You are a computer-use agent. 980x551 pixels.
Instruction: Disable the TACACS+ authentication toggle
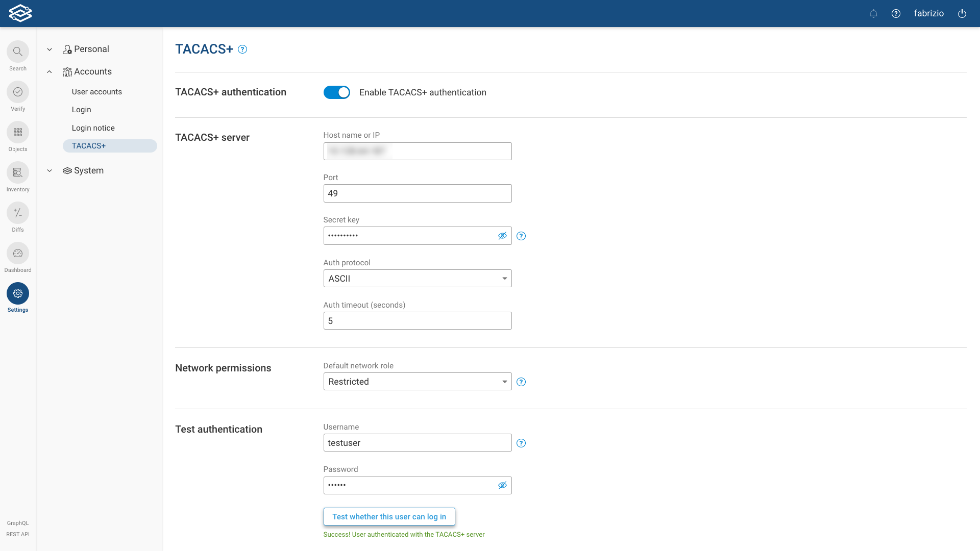click(x=337, y=92)
